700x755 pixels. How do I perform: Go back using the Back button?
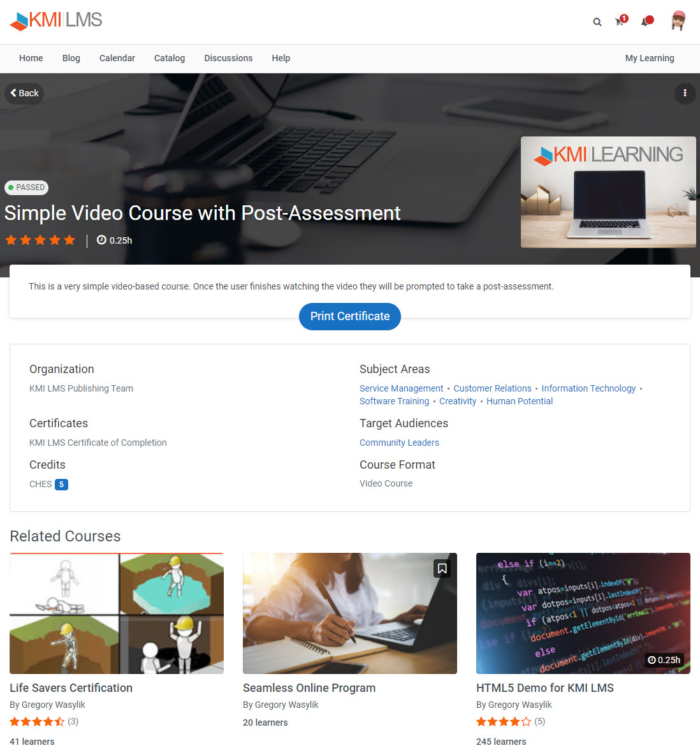[x=24, y=93]
